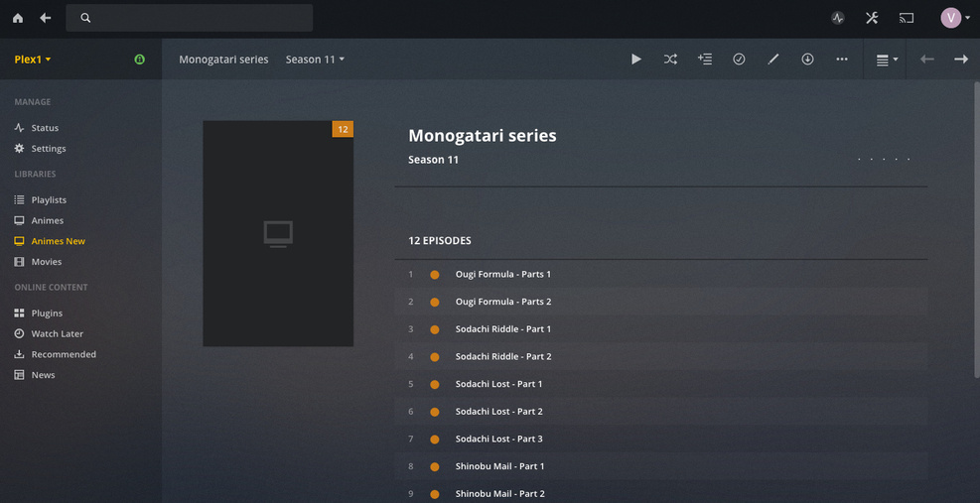Image resolution: width=980 pixels, height=503 pixels.
Task: Toggle watched dot for Ougi Formula Parts 1
Action: point(434,274)
